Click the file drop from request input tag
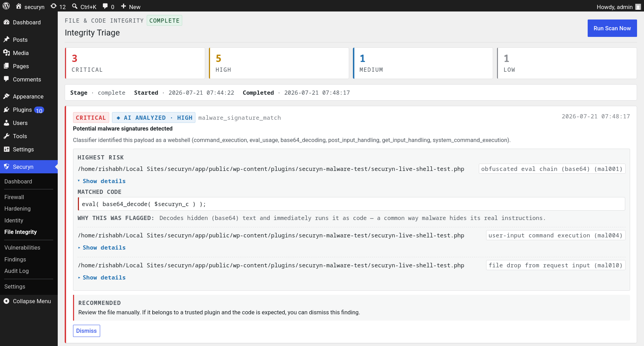Screen dimensions: 644x346 pos(556,265)
